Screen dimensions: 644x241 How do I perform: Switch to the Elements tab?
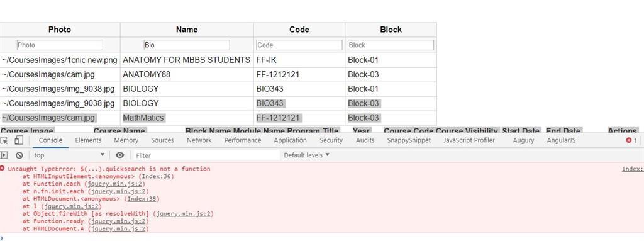(x=88, y=140)
